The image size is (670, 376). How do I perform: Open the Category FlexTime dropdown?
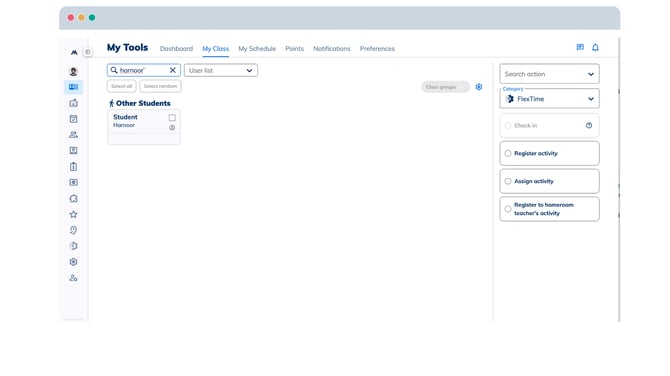click(550, 99)
